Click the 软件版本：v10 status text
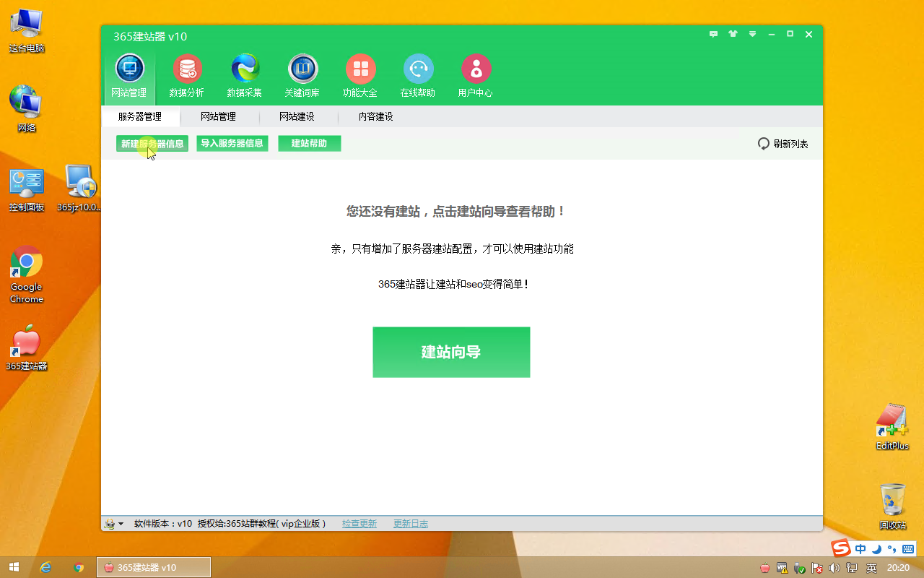 (163, 524)
